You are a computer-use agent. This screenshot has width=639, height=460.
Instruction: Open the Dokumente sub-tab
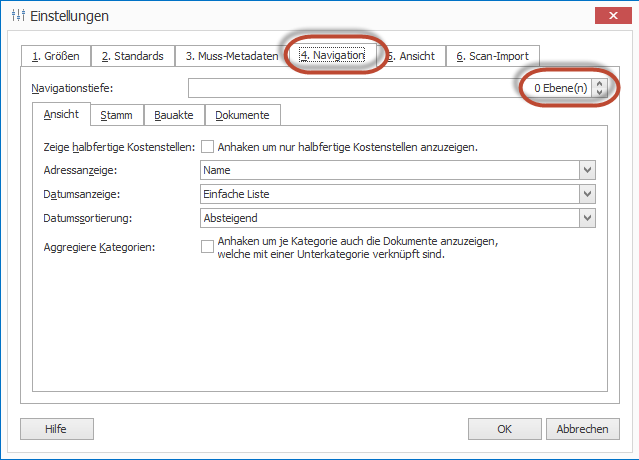pyautogui.click(x=242, y=115)
